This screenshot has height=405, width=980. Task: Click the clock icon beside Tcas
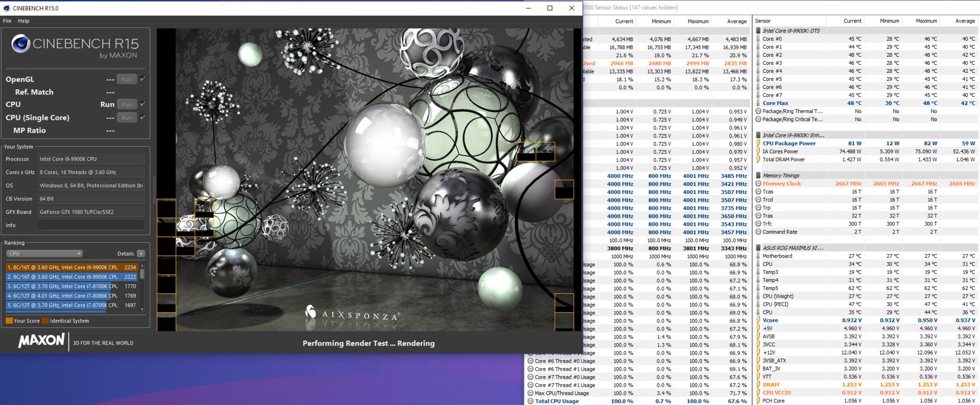pos(758,191)
